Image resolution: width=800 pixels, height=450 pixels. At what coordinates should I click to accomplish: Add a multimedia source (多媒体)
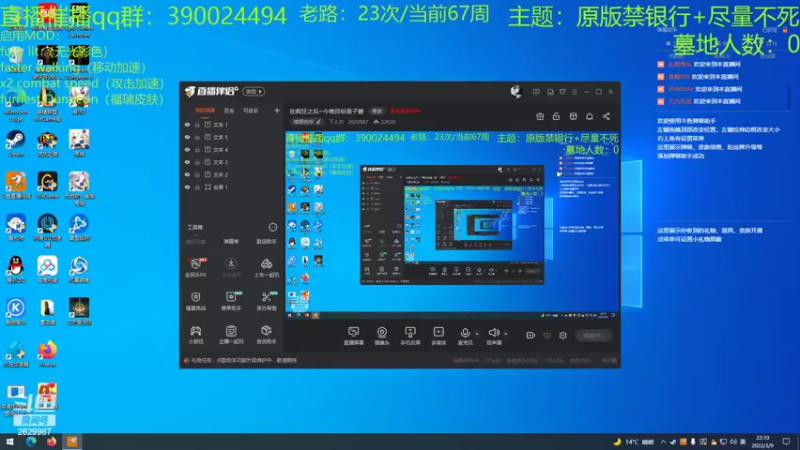point(439,336)
